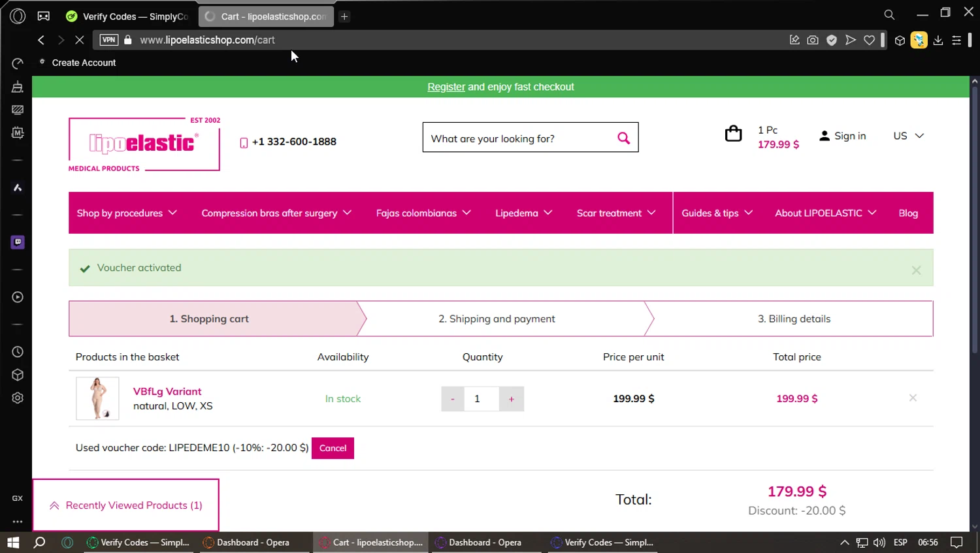The image size is (980, 553).
Task: Open the VBfLg Variant product link
Action: click(x=167, y=391)
